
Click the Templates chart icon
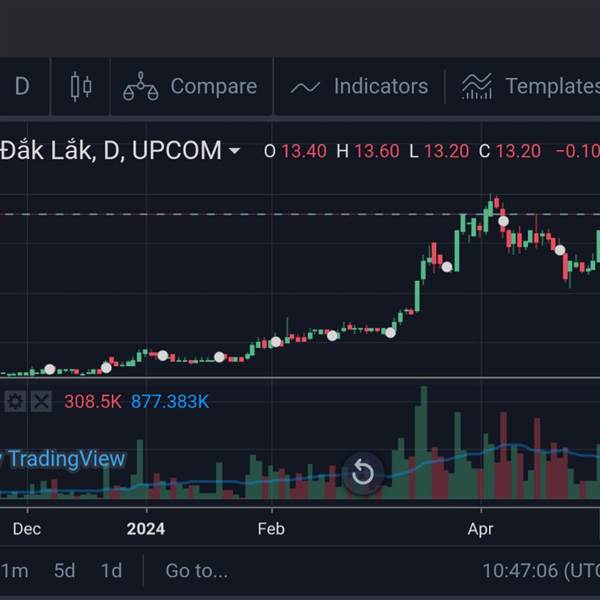click(x=477, y=86)
